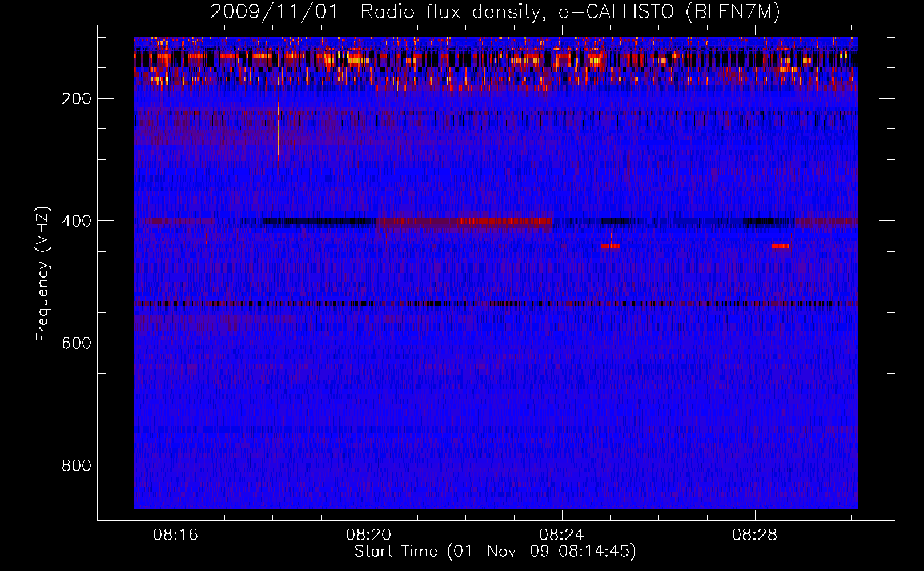Click the bright red burst near 400 MHz
This screenshot has width=924, height=571.
[x=506, y=221]
